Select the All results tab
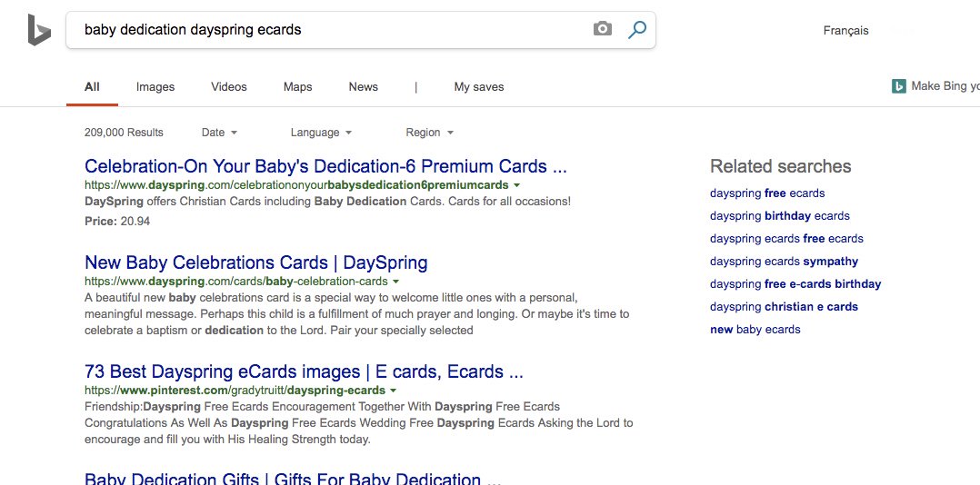The image size is (980, 485). [x=92, y=87]
